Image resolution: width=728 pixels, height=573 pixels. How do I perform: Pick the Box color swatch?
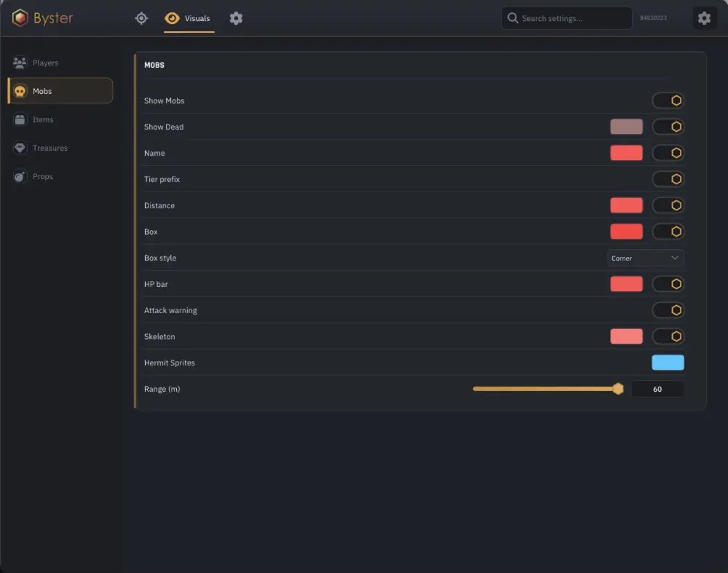626,232
